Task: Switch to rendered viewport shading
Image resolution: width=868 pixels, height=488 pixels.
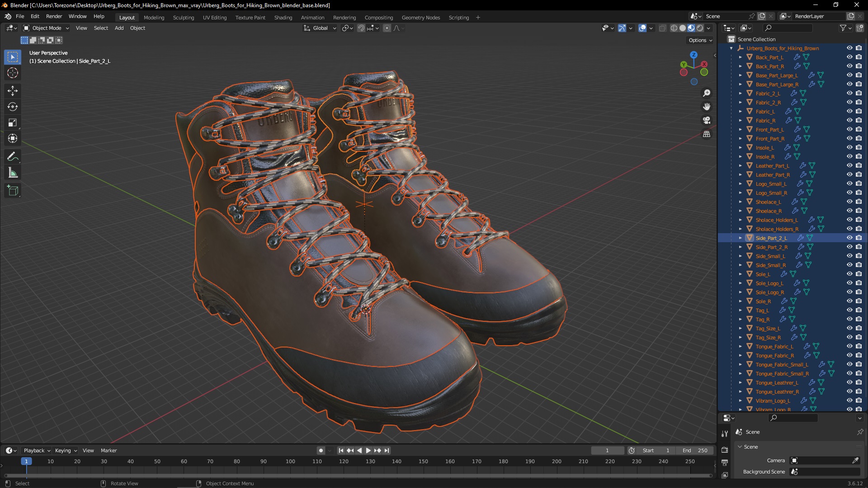Action: pyautogui.click(x=700, y=28)
